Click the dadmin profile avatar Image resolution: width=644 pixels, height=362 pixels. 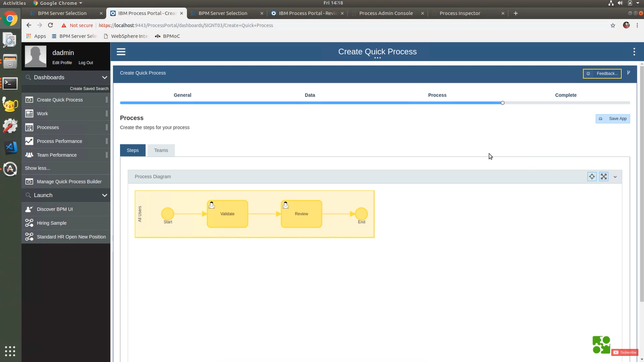(36, 56)
